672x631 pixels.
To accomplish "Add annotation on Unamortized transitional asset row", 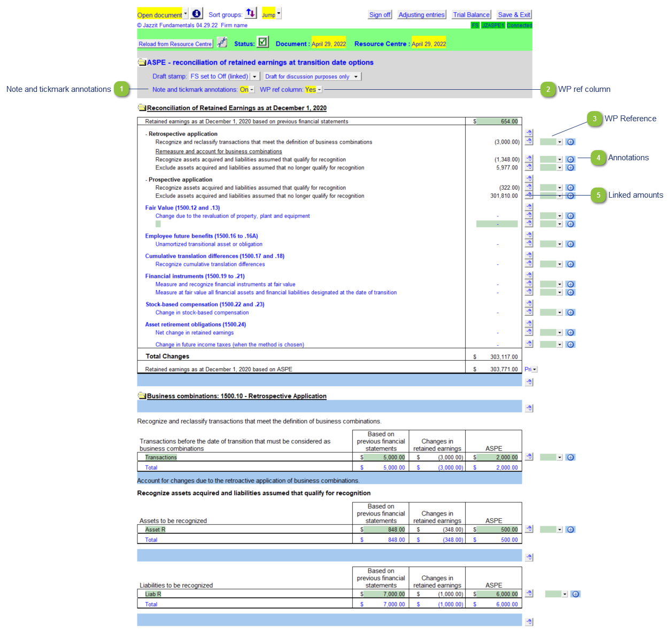I will (570, 244).
